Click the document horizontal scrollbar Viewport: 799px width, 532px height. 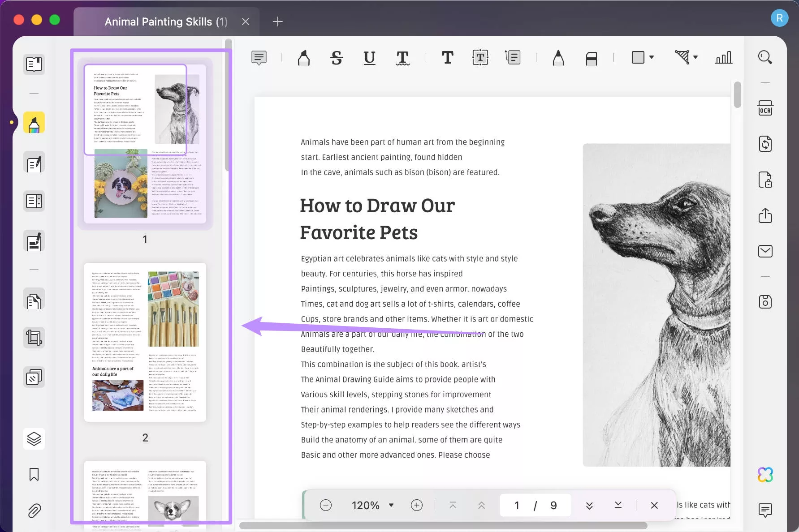[443, 525]
